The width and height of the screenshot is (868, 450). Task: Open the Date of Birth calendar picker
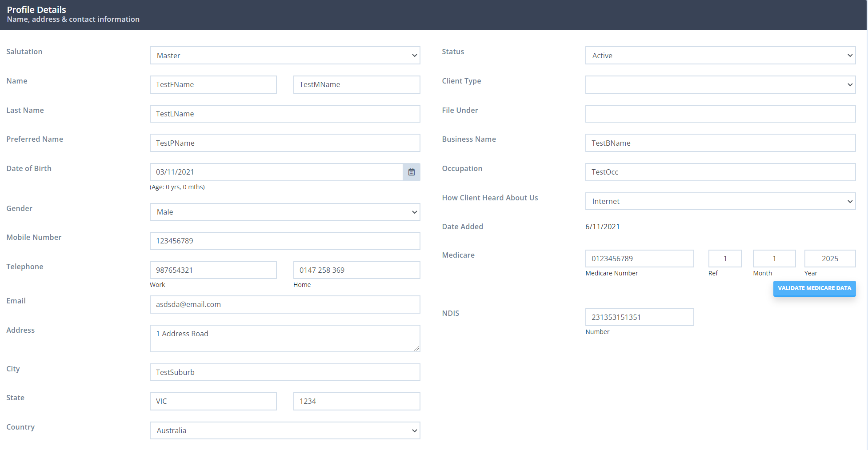point(412,172)
